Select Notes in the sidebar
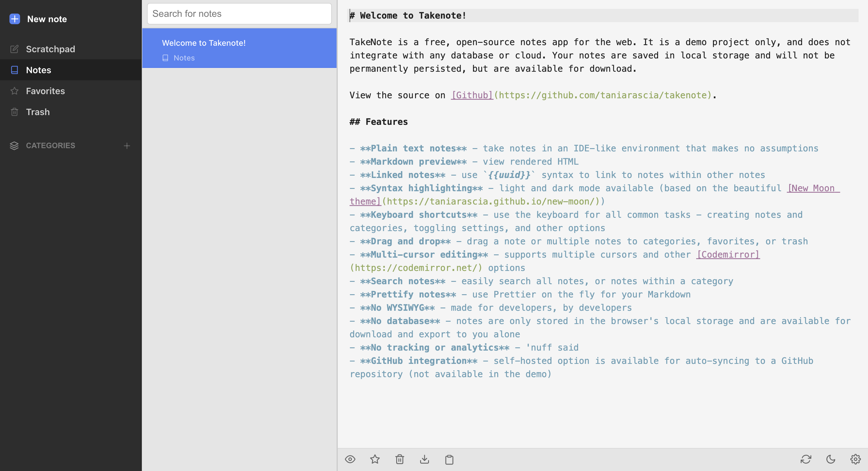The height and width of the screenshot is (471, 868). tap(39, 70)
